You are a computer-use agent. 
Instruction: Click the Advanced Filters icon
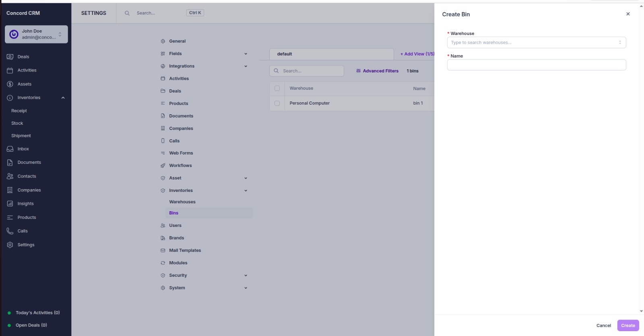[358, 71]
